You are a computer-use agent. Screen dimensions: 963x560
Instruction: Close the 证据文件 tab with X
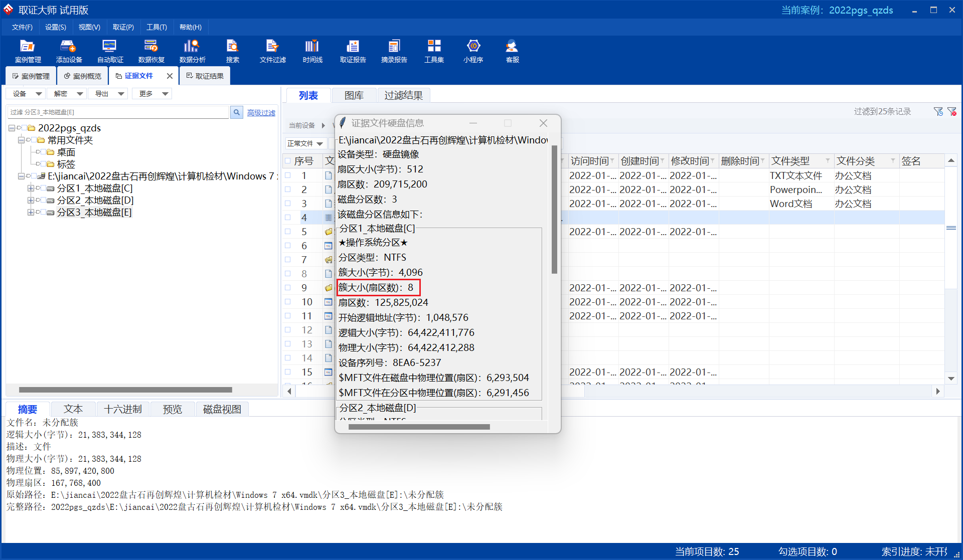170,76
